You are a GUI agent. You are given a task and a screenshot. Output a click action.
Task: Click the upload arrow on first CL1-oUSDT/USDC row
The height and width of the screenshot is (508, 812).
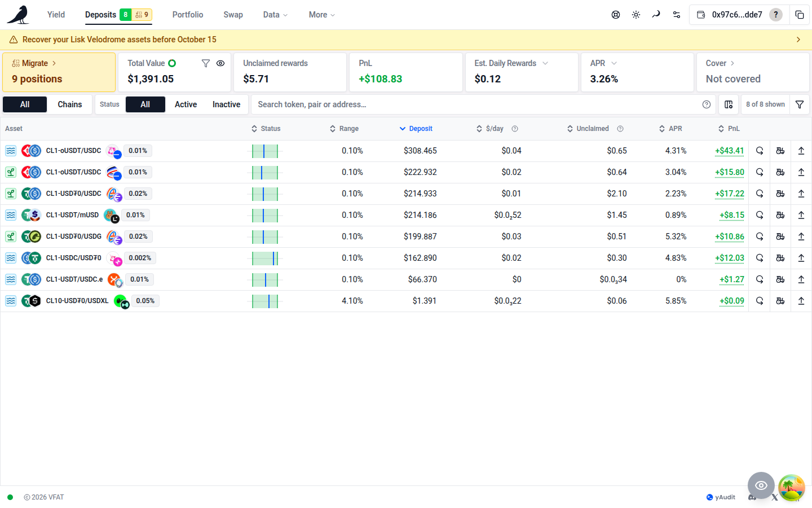(x=801, y=151)
